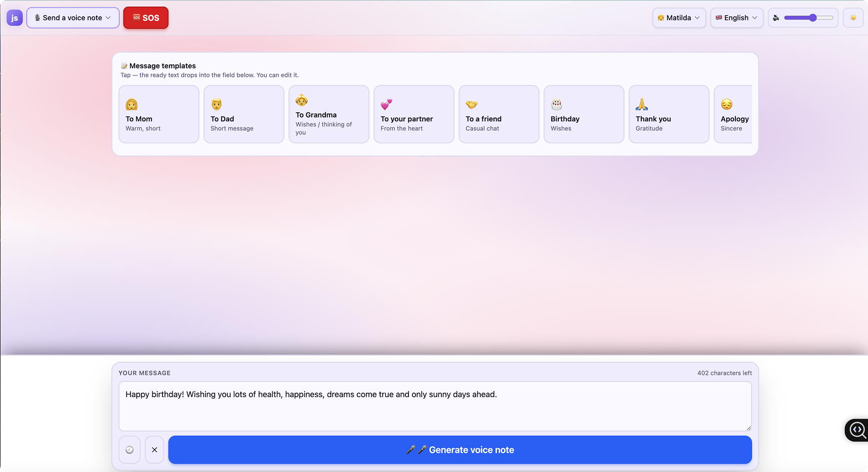Click Generate voice note button
868x472 pixels.
click(460, 450)
